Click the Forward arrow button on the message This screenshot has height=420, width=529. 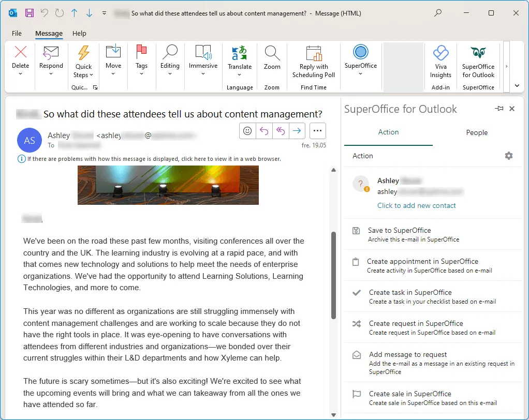click(x=297, y=131)
